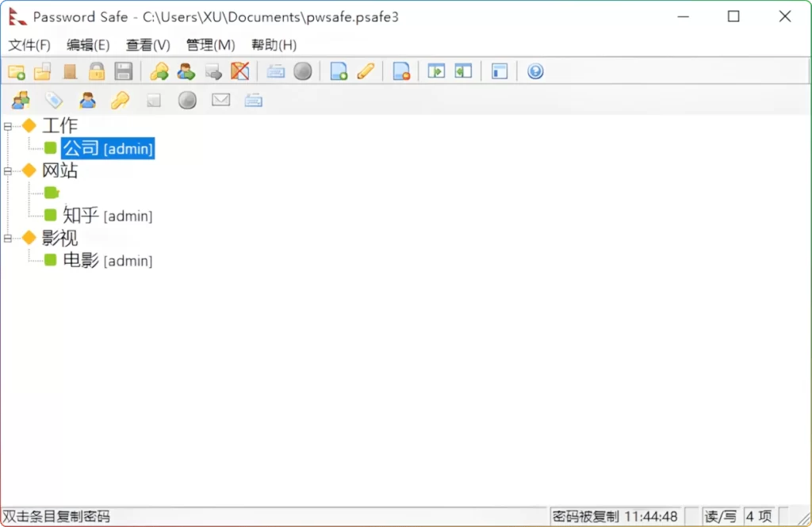Click the Clear Clipboard icon with red X
This screenshot has height=527, width=812.
pyautogui.click(x=240, y=71)
